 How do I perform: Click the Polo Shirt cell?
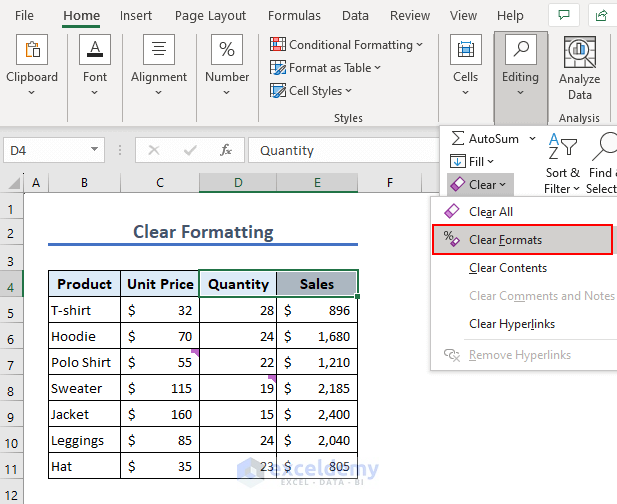[84, 362]
